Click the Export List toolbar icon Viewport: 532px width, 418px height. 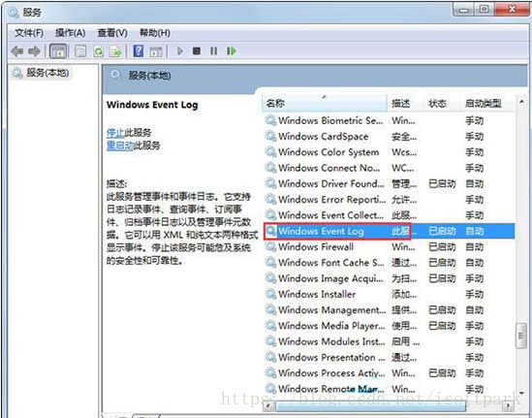[x=115, y=51]
